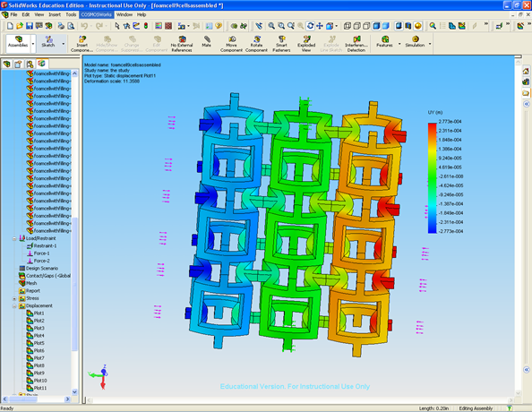Toggle Shaded With Edges display
This screenshot has width=532, height=412.
[376, 26]
